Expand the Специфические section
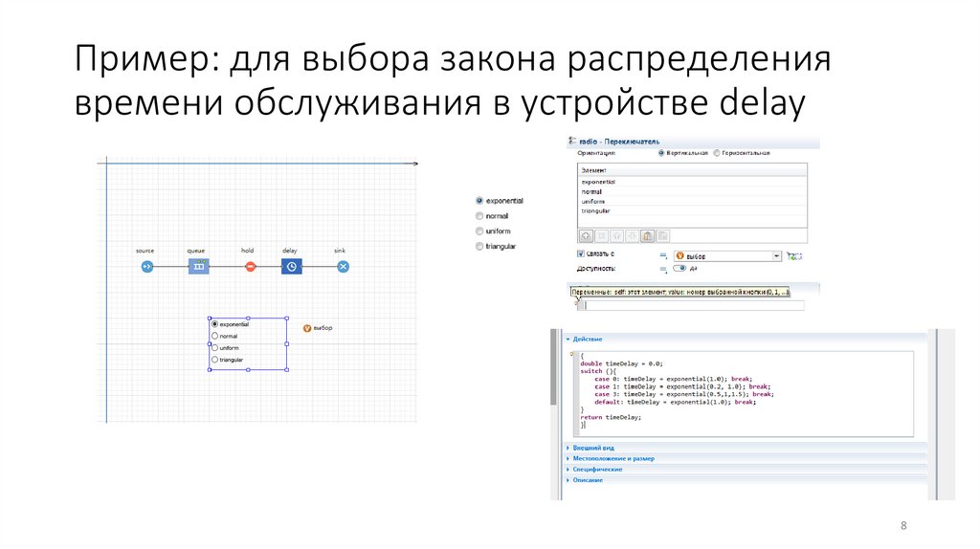The width and height of the screenshot is (980, 549). pos(568,469)
